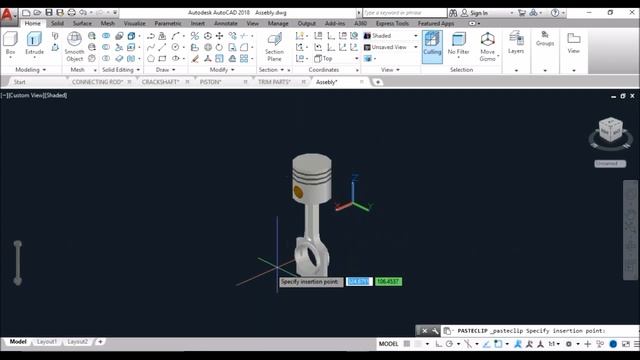The height and width of the screenshot is (360, 640).
Task: Click the new drawing tab plus button
Action: (x=378, y=82)
